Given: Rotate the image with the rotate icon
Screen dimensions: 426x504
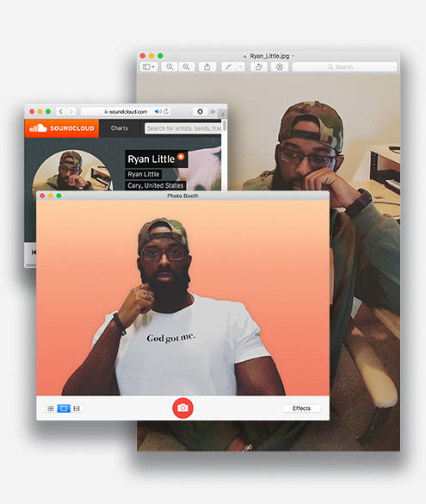Looking at the screenshot, I should (259, 67).
